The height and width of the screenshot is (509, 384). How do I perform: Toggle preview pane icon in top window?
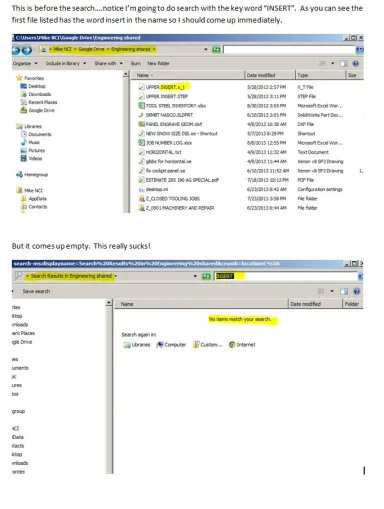[x=343, y=63]
